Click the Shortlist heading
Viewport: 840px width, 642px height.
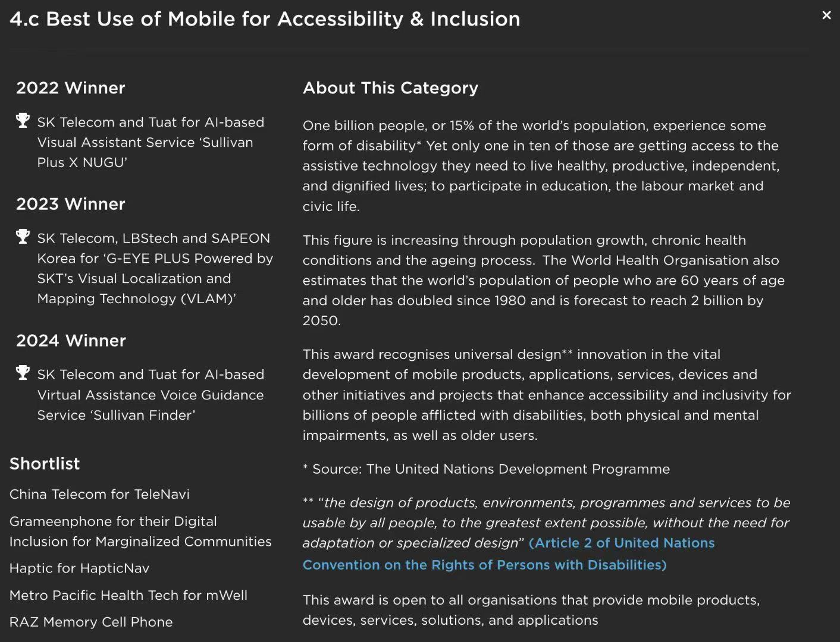pyautogui.click(x=45, y=464)
